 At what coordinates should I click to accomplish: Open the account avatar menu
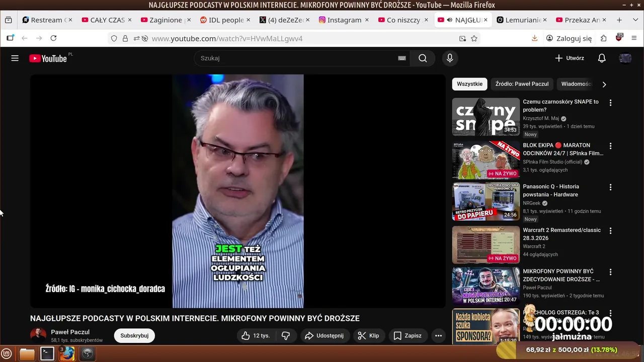pos(625,58)
